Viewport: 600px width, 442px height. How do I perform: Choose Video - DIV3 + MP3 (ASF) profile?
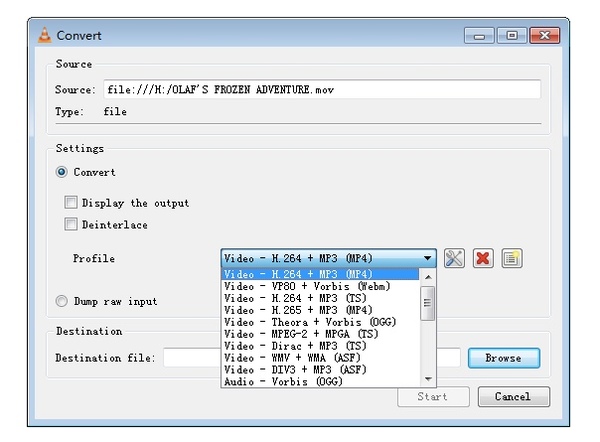(321, 370)
